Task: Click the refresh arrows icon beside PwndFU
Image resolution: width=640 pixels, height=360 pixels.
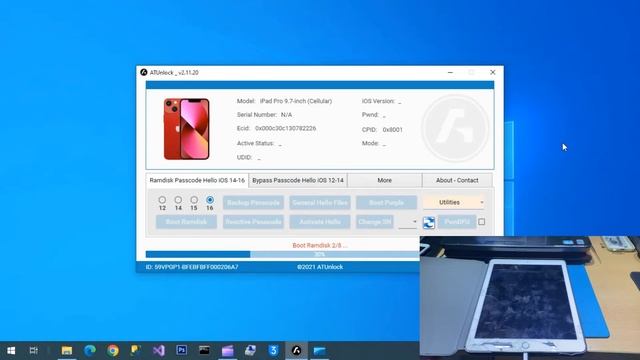Action: 429,222
